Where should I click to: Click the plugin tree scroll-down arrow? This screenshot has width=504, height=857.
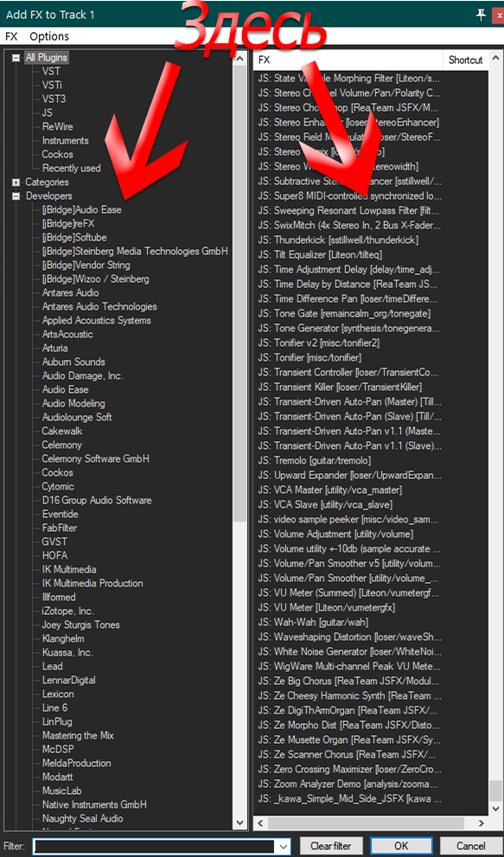pyautogui.click(x=239, y=822)
